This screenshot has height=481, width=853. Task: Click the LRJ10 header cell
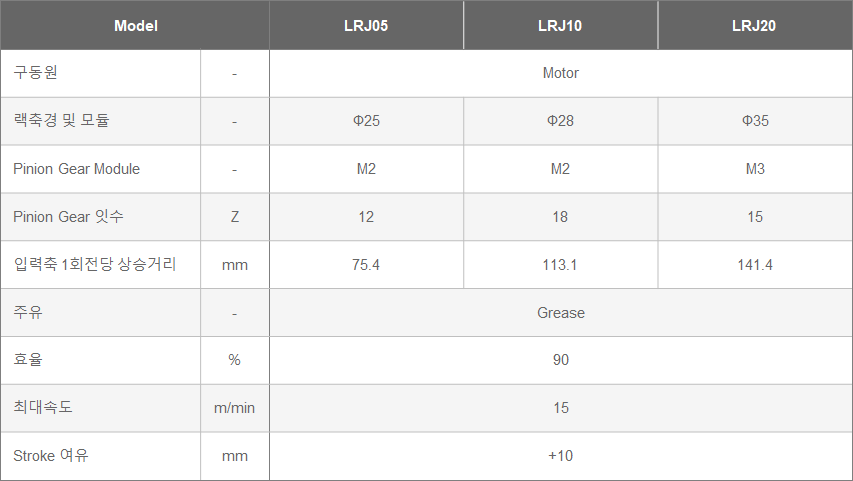click(x=560, y=25)
